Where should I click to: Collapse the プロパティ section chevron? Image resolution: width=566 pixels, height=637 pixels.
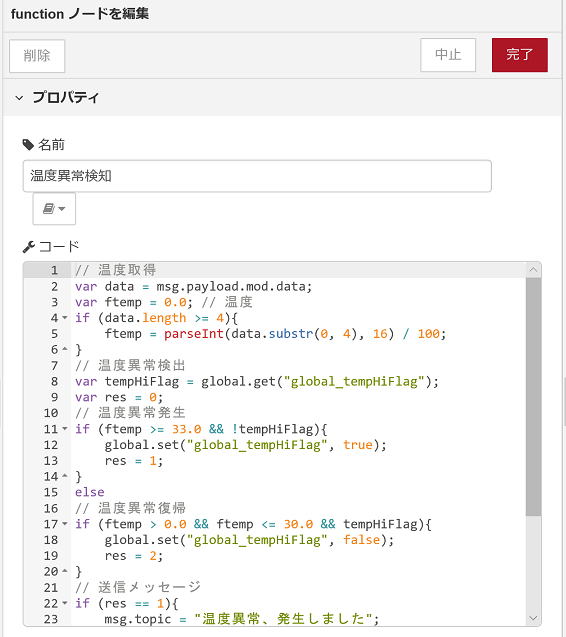(x=19, y=98)
